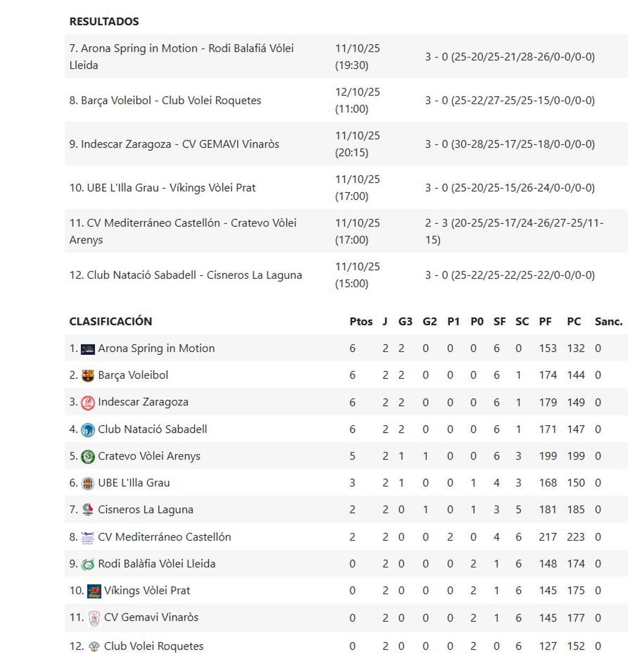Click the Cisneros La Laguna logo
644x664 pixels.
pos(87,510)
